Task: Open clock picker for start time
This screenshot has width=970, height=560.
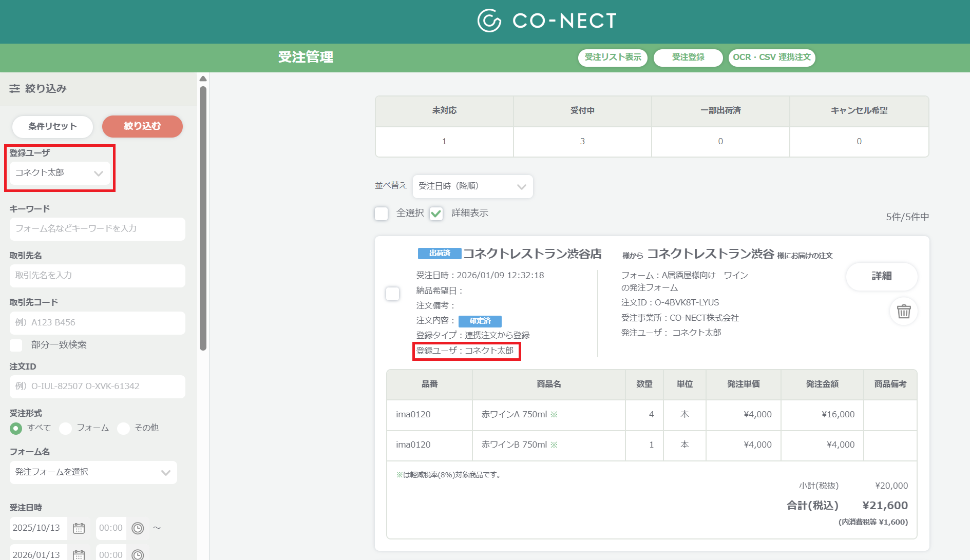Action: click(138, 528)
